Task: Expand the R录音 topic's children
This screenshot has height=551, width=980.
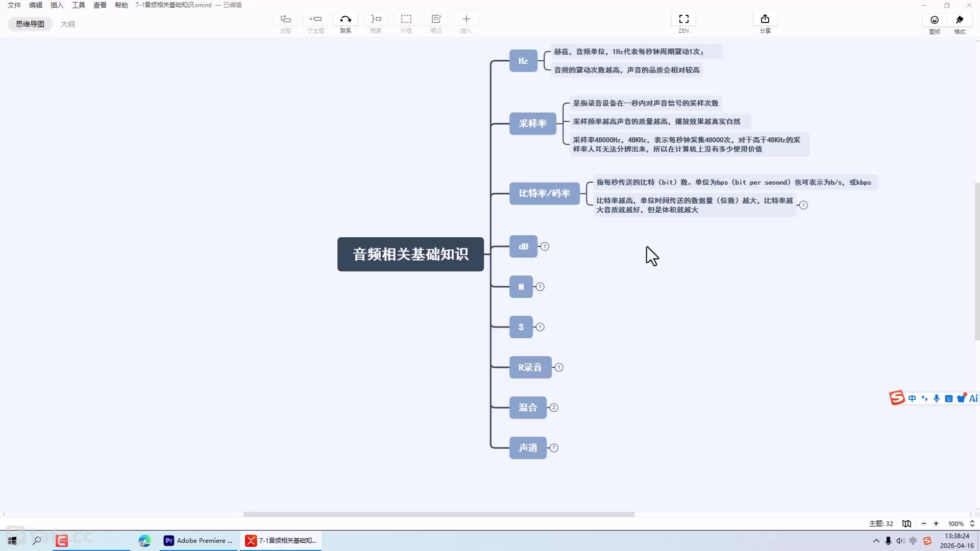Action: click(559, 367)
